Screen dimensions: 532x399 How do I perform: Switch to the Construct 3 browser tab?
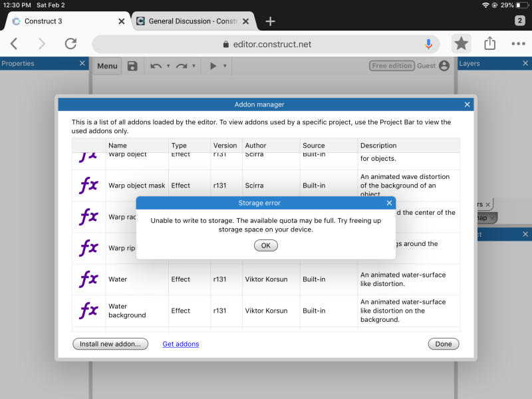pos(66,21)
